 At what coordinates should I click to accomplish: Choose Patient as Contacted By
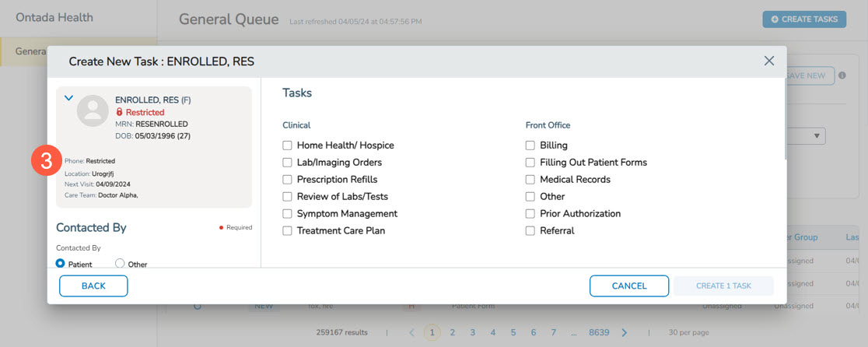click(x=61, y=264)
